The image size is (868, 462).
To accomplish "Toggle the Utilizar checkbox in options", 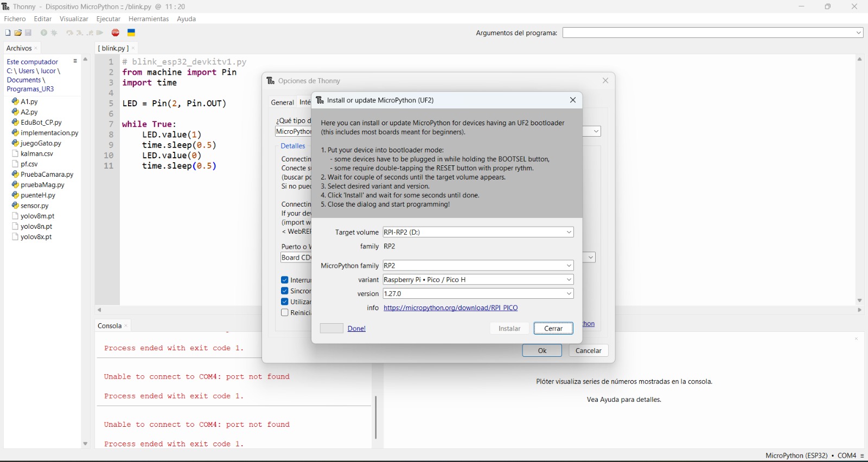I will click(284, 302).
